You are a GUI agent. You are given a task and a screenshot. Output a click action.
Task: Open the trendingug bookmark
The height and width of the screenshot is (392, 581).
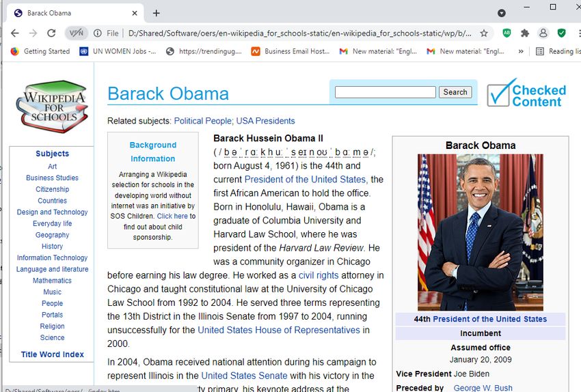point(204,51)
